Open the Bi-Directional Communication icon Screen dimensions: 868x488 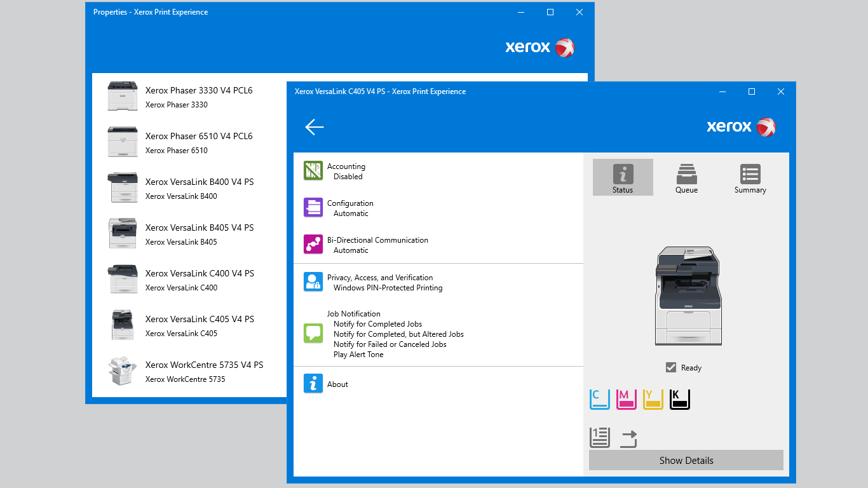313,244
